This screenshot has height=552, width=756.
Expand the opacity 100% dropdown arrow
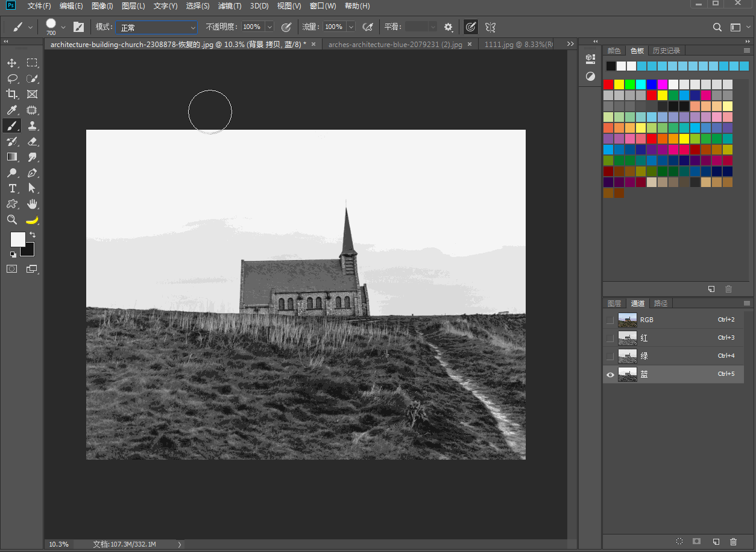point(269,27)
